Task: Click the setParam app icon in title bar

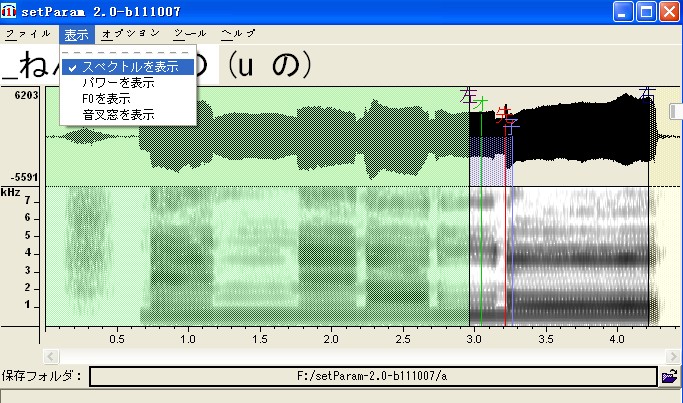Action: click(8, 11)
